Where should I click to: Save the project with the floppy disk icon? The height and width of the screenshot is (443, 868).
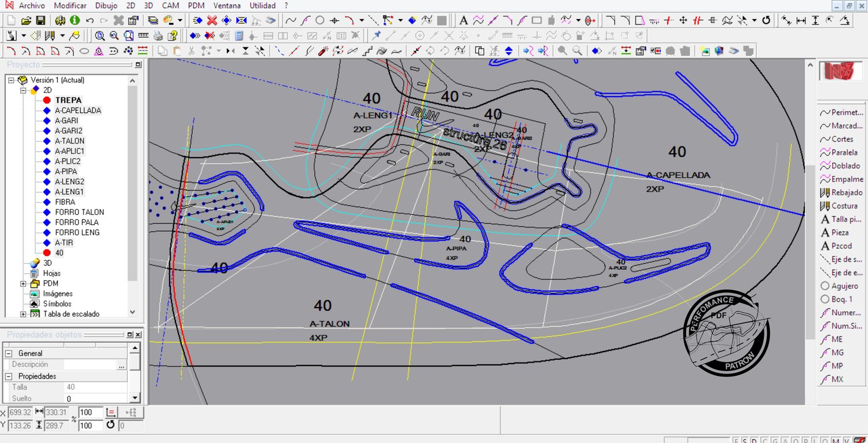[x=41, y=20]
